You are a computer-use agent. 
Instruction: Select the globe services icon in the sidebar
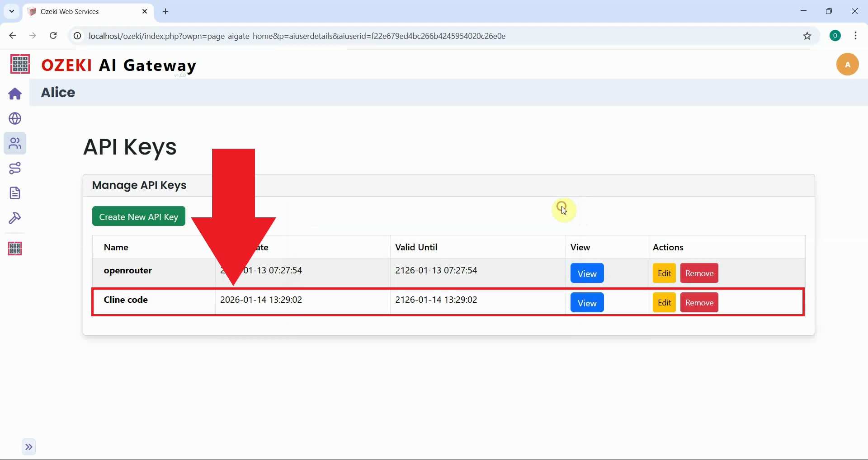(15, 118)
